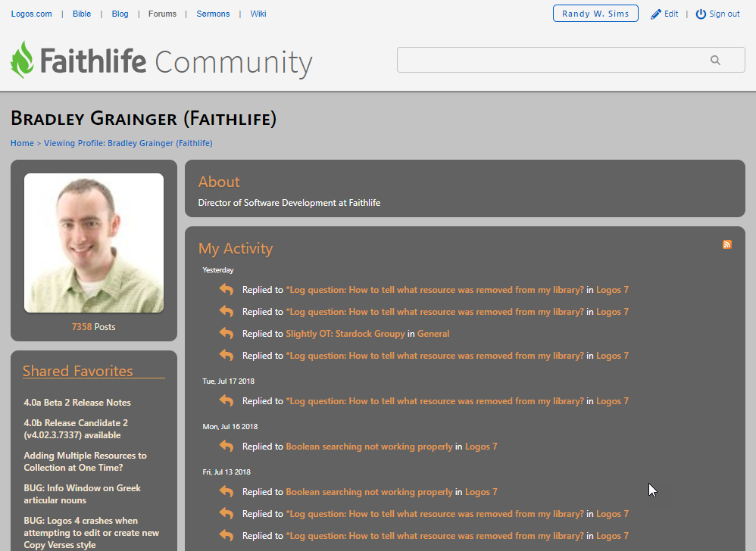Viewport: 756px width, 551px height.
Task: Click first reply arrow under Yesterday
Action: coord(226,289)
